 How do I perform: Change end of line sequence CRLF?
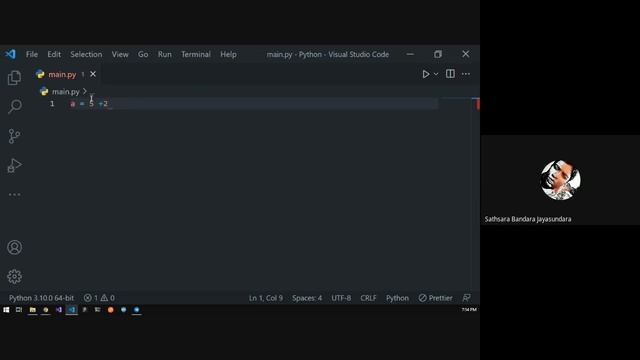[368, 298]
